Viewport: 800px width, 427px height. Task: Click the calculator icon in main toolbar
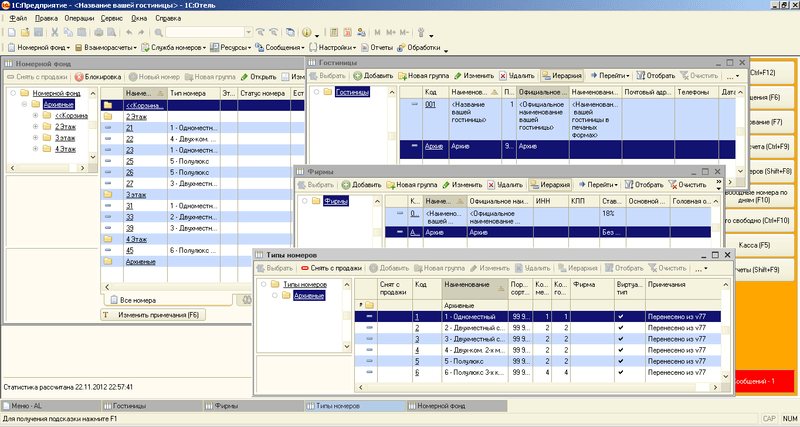[334, 32]
